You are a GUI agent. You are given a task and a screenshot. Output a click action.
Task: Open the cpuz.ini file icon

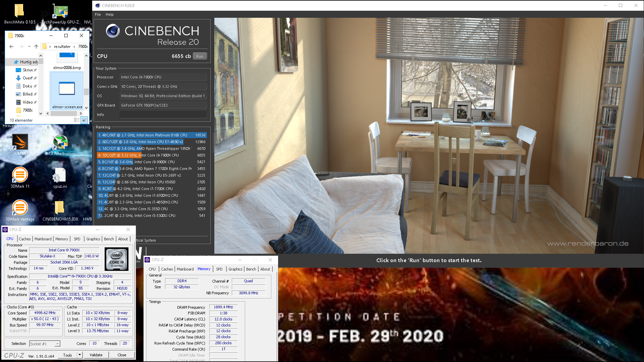tap(60, 177)
